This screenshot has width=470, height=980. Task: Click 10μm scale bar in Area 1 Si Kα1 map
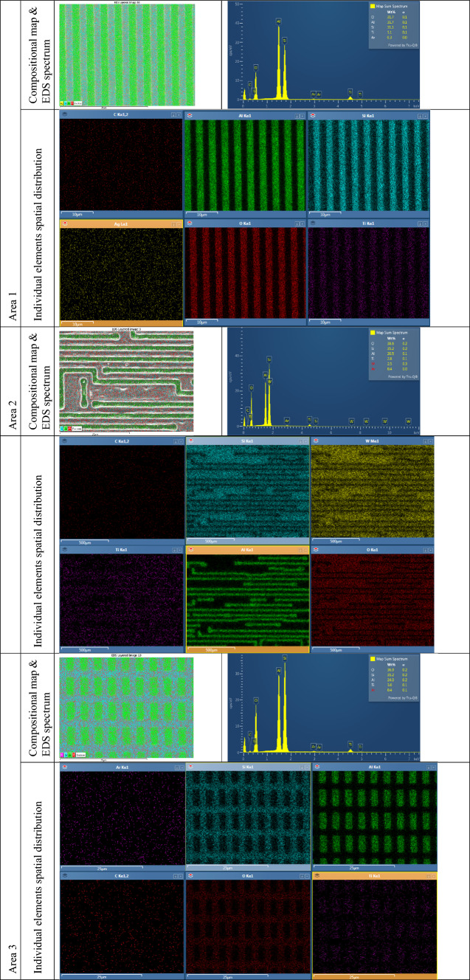325,214
